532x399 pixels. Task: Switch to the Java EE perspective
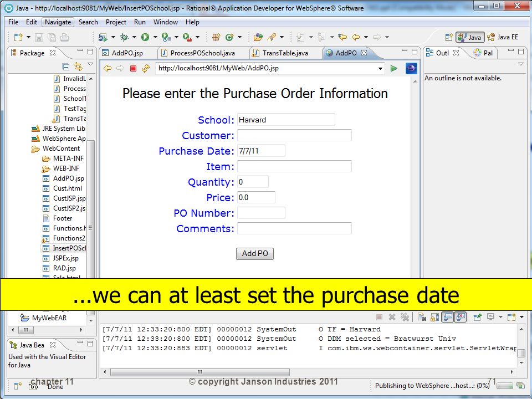pos(504,37)
